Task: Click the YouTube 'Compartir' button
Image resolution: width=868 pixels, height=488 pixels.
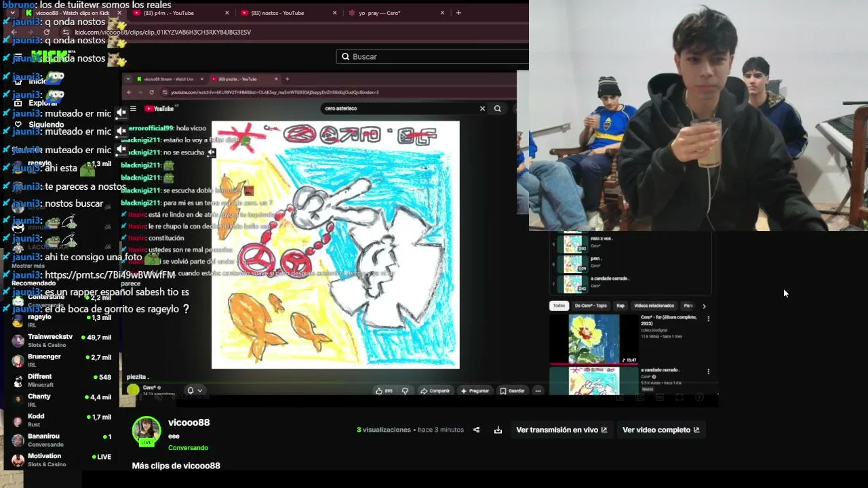Action: pyautogui.click(x=435, y=390)
